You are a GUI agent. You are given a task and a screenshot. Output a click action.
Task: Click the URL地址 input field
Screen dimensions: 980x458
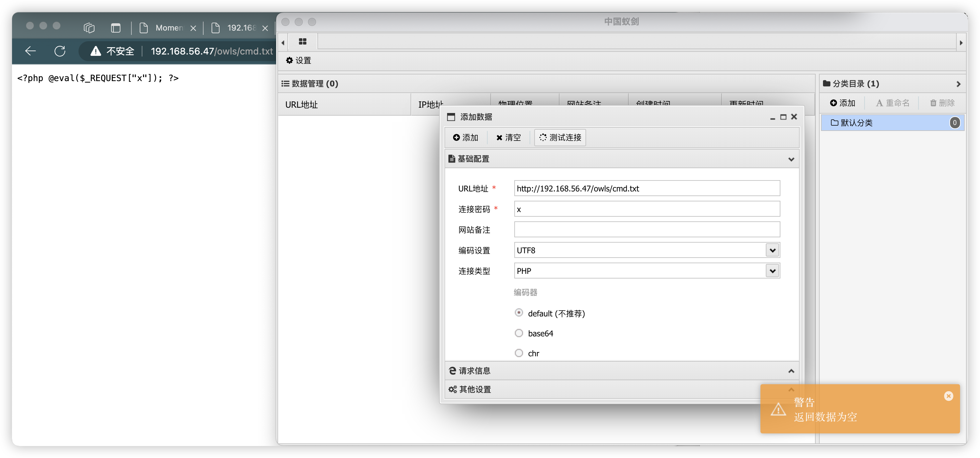point(647,188)
